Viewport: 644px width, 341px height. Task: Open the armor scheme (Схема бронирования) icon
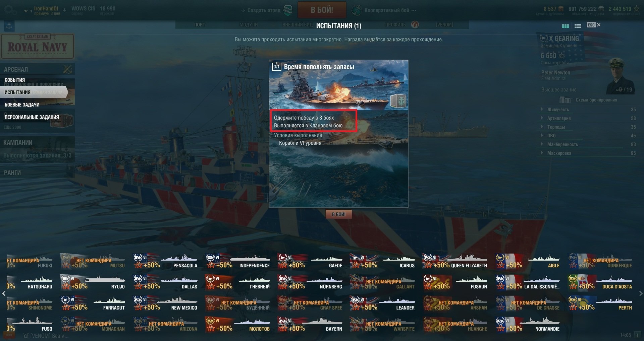coord(565,100)
